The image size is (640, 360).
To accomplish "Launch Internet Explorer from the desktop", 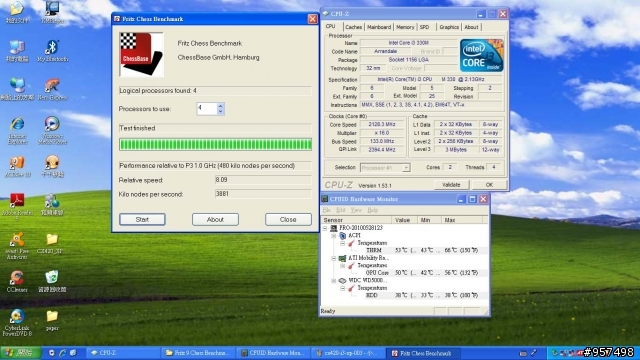I will (17, 130).
